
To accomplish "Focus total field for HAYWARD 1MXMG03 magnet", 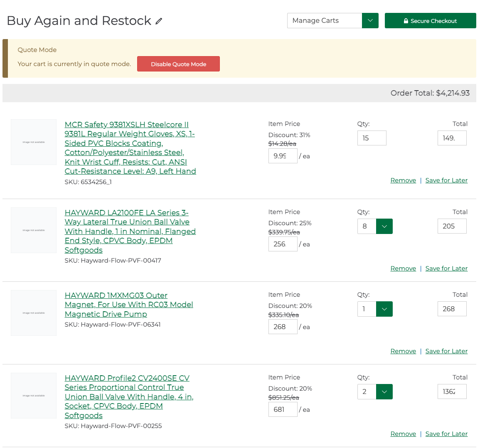I will pos(452,309).
